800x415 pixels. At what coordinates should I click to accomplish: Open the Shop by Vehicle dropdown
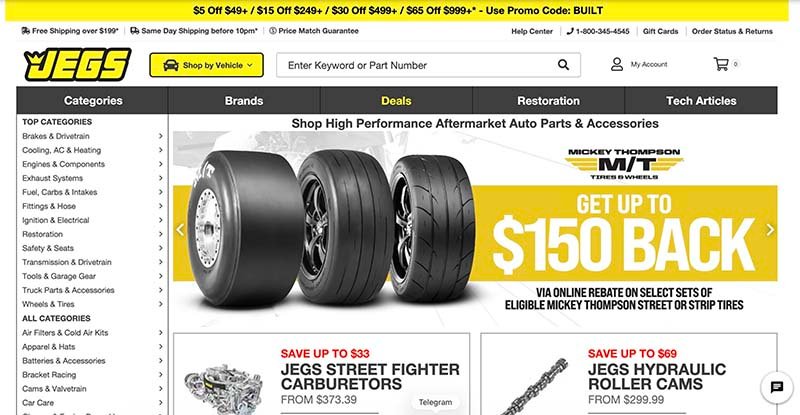[x=207, y=65]
